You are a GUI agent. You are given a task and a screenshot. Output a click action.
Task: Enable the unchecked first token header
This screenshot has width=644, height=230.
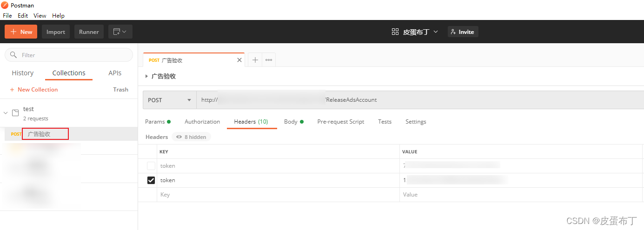(x=151, y=166)
